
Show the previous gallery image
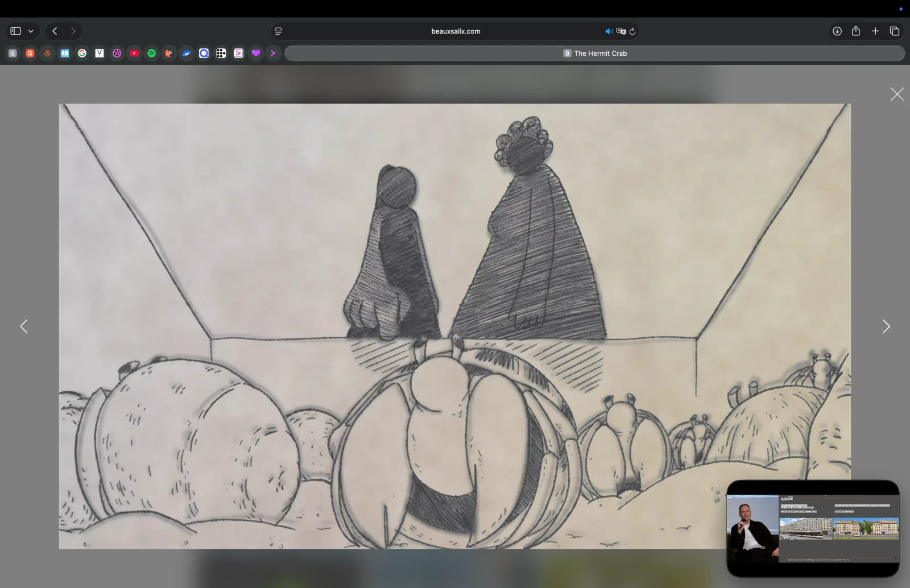[24, 326]
